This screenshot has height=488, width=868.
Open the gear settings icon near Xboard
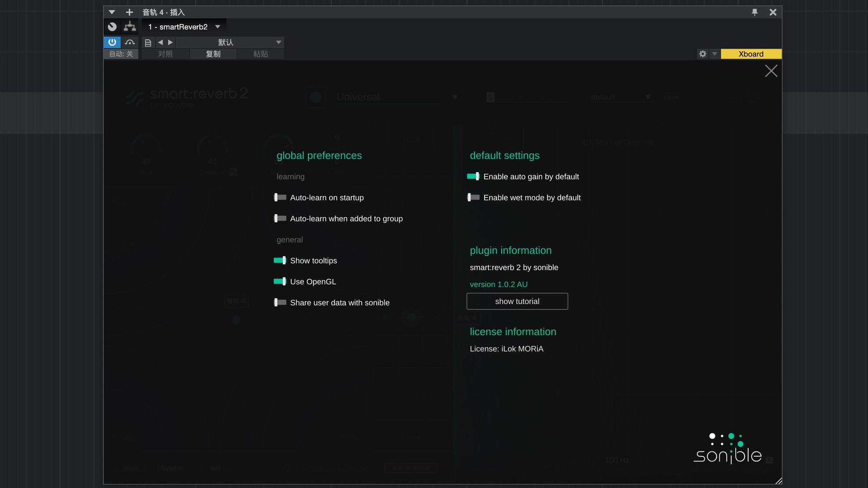(x=703, y=54)
